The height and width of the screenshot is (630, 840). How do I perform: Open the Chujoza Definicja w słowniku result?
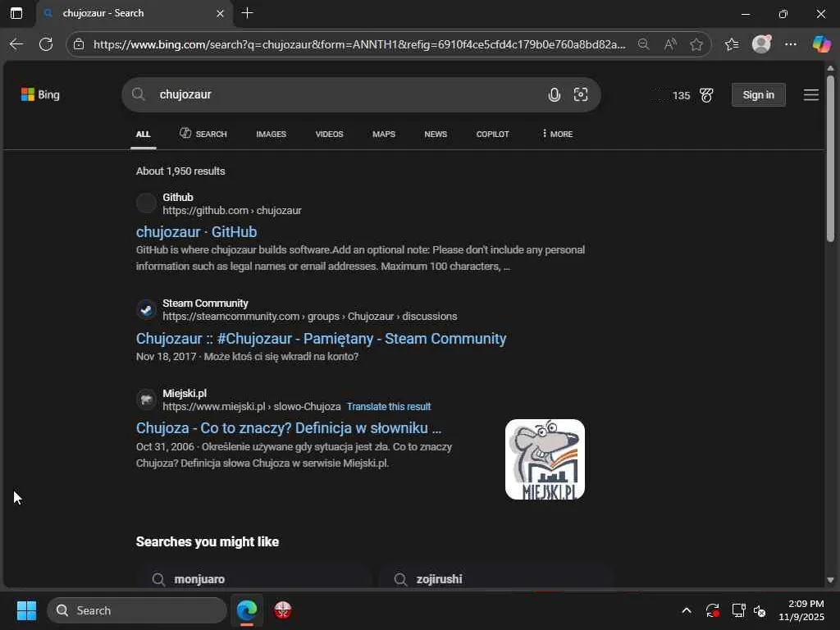(x=289, y=428)
